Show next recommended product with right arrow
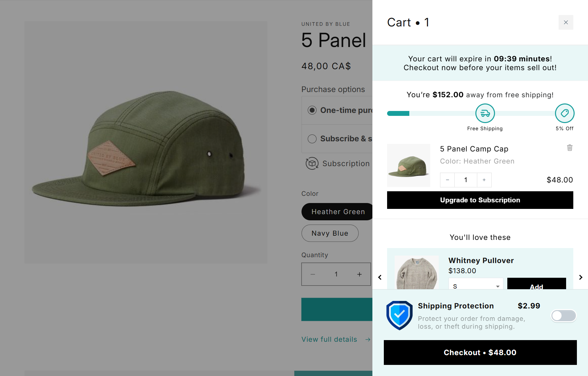 click(x=581, y=277)
